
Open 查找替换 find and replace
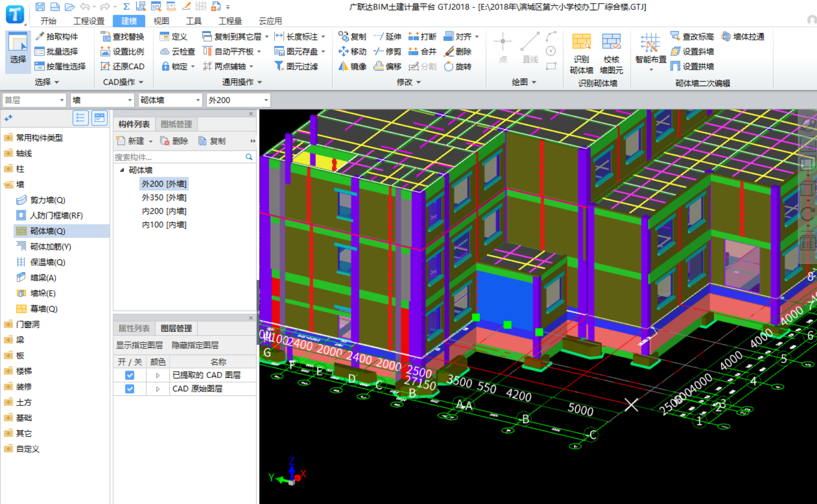(122, 36)
